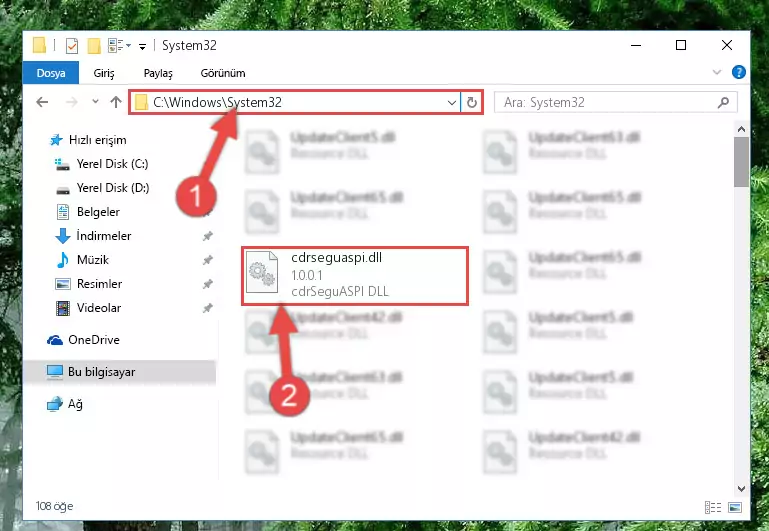Open recent locations dropdown arrow

point(95,101)
